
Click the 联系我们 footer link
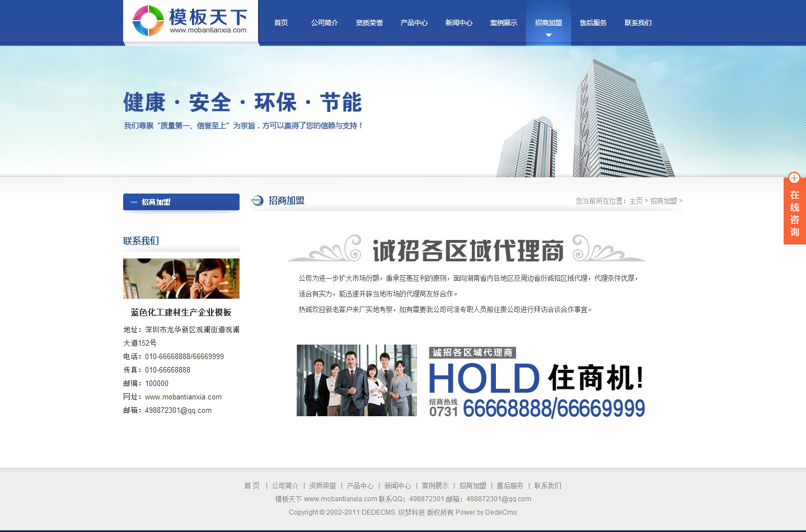547,486
